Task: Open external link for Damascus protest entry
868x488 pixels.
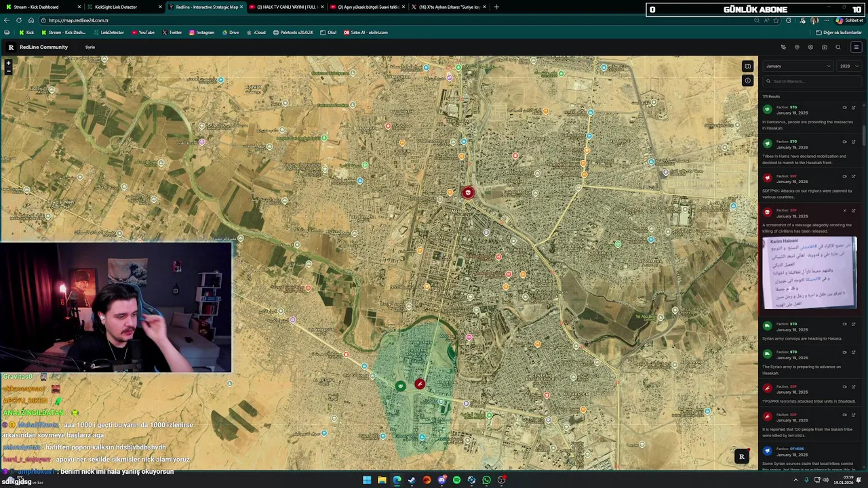Action: (853, 107)
